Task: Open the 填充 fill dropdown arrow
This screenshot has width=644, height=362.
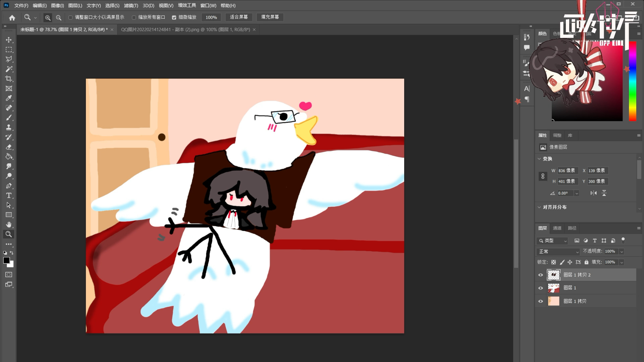Action: pos(622,262)
